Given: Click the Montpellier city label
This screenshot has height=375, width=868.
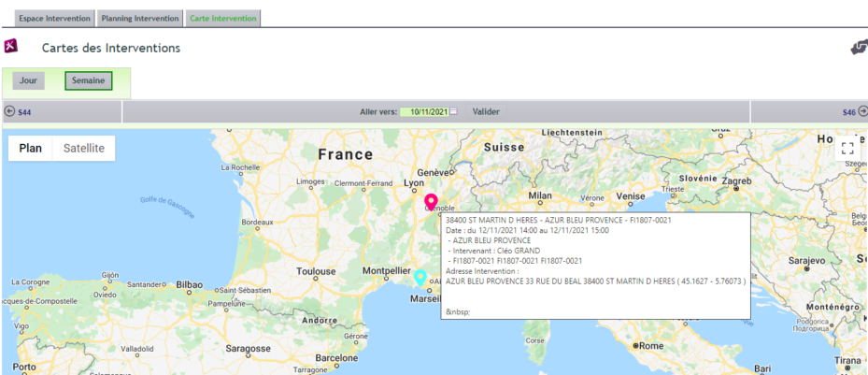Looking at the screenshot, I should coord(386,271).
